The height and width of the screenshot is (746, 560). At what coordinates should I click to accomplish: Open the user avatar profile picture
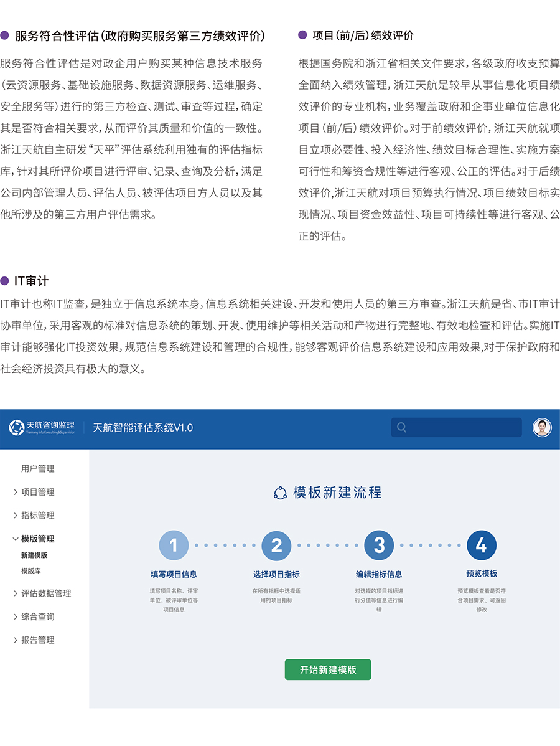pos(542,427)
